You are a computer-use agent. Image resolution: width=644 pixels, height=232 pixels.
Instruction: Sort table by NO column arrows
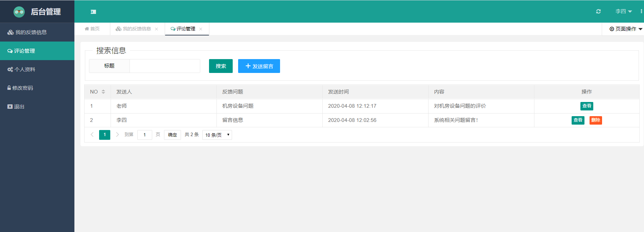[103, 92]
